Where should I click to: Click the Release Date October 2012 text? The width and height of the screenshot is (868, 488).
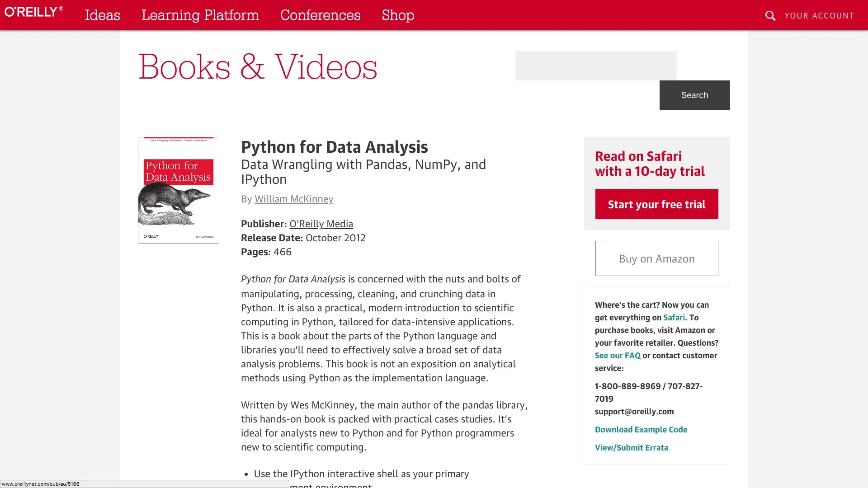[303, 238]
